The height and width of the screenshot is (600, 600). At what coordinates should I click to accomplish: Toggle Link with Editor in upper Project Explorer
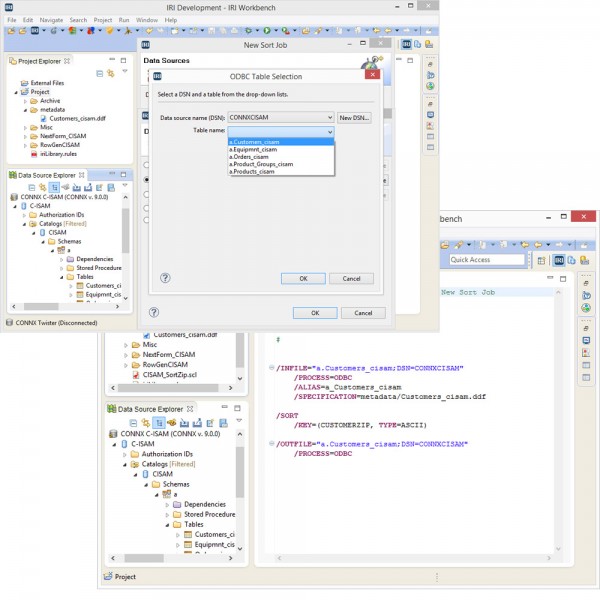click(111, 73)
